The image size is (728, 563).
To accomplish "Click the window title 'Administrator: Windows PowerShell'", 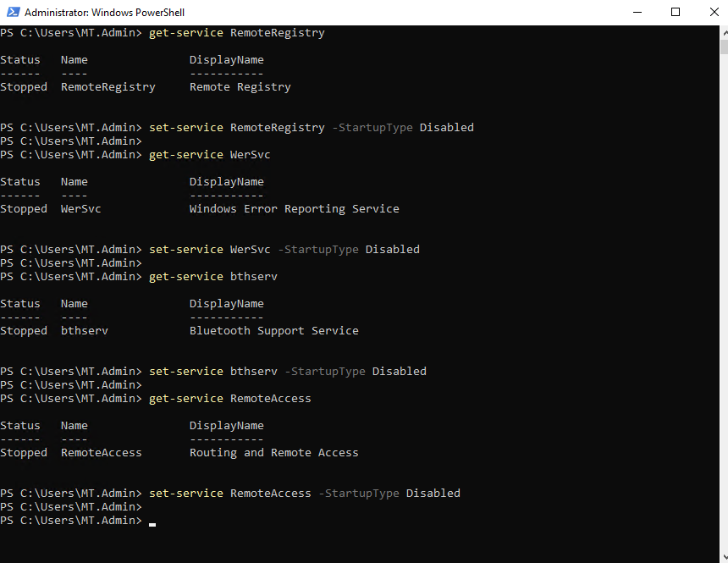I will pyautogui.click(x=104, y=13).
